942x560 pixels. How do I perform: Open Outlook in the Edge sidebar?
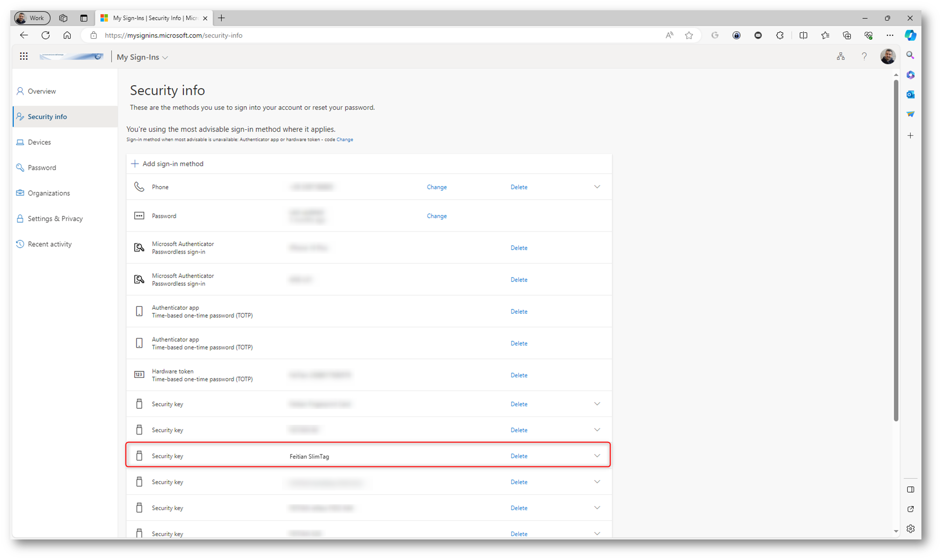click(x=910, y=94)
